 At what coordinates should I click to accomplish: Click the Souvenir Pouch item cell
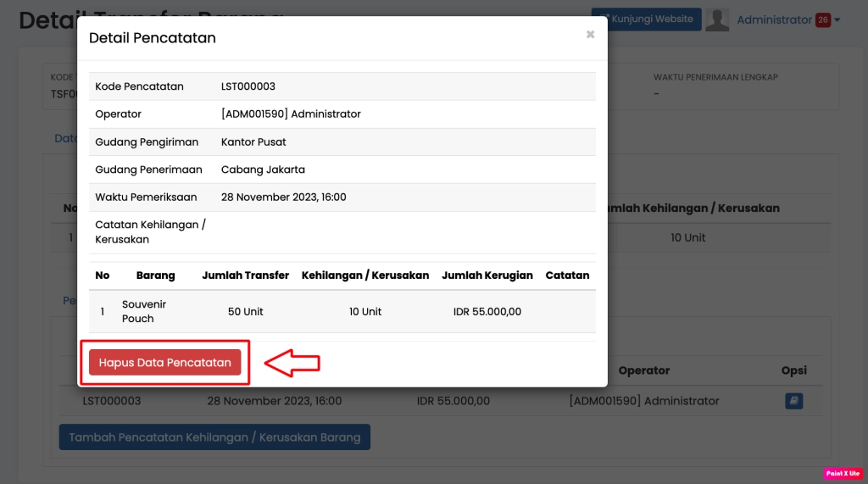click(144, 311)
